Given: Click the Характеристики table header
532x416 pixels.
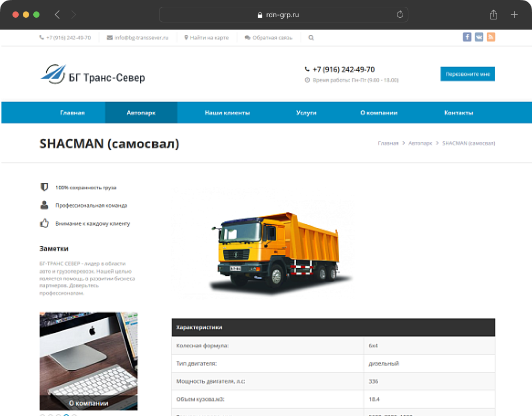Looking at the screenshot, I should 333,328.
